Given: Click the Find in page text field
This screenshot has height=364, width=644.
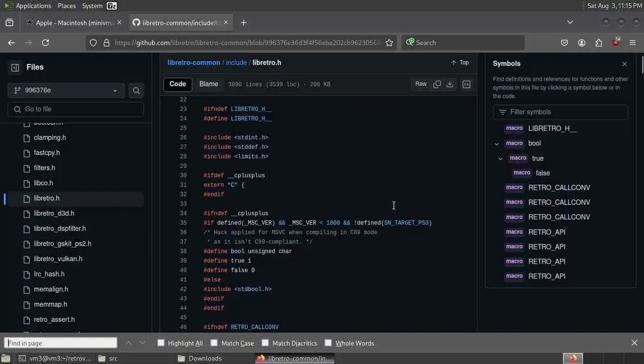Looking at the screenshot, I should tap(61, 343).
